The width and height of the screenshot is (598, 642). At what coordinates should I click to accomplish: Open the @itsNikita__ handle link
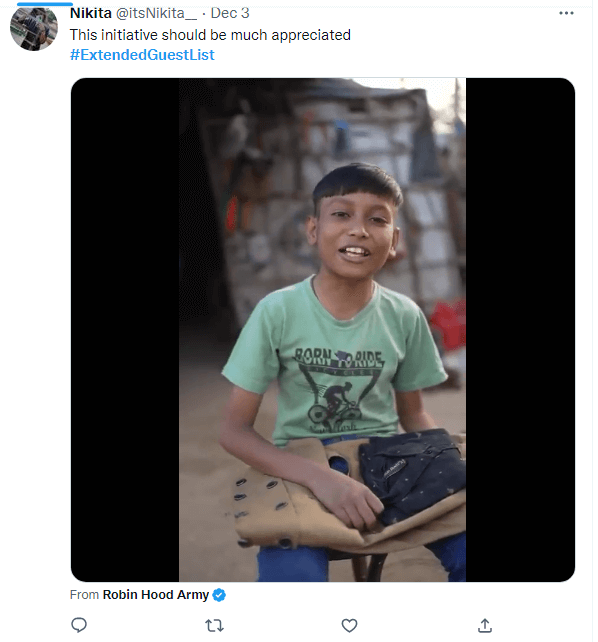coord(156,13)
